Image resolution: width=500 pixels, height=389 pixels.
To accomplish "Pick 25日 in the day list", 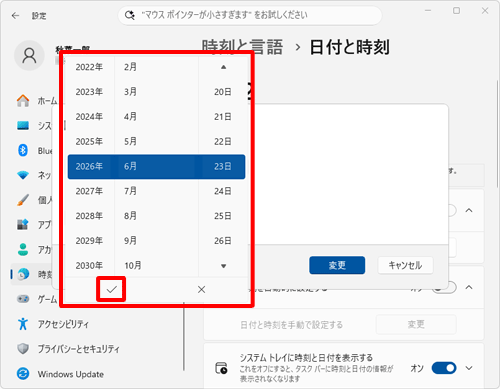I will 223,216.
